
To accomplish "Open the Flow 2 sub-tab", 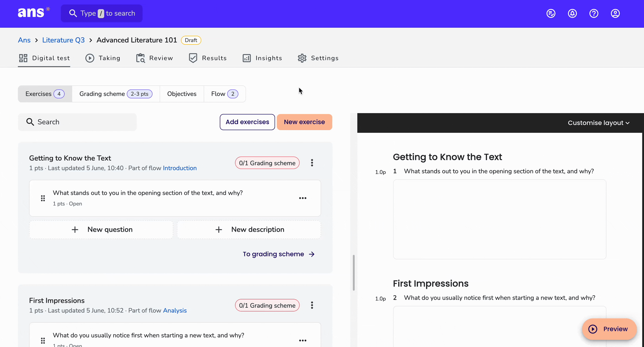I will 225,94.
